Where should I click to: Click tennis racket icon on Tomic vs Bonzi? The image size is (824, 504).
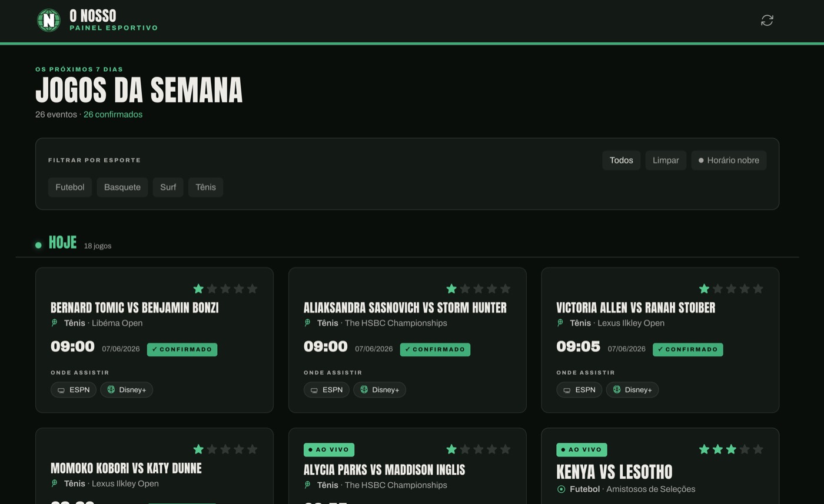pos(55,323)
